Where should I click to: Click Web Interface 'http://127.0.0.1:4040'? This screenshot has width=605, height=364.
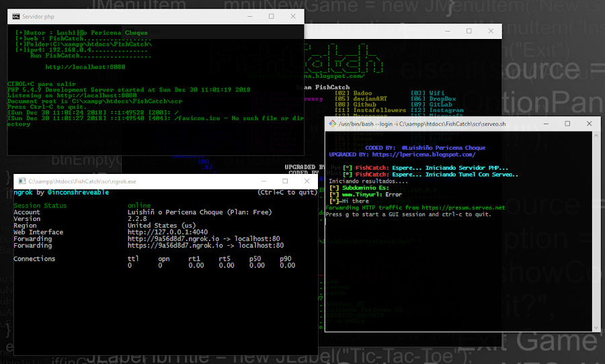coord(167,232)
